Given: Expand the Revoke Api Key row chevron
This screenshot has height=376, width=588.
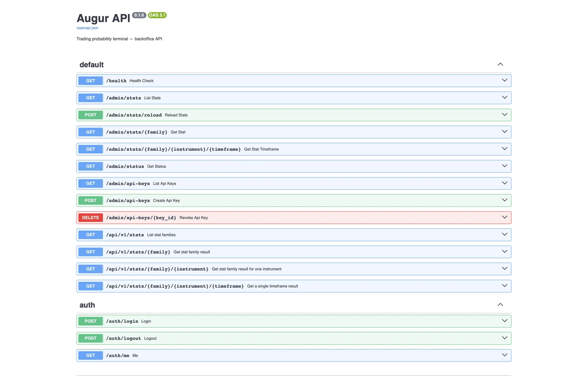Looking at the screenshot, I should pyautogui.click(x=505, y=217).
